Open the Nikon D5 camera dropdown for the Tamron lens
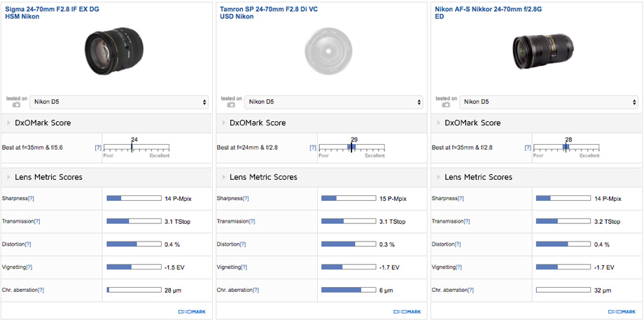 click(x=334, y=102)
